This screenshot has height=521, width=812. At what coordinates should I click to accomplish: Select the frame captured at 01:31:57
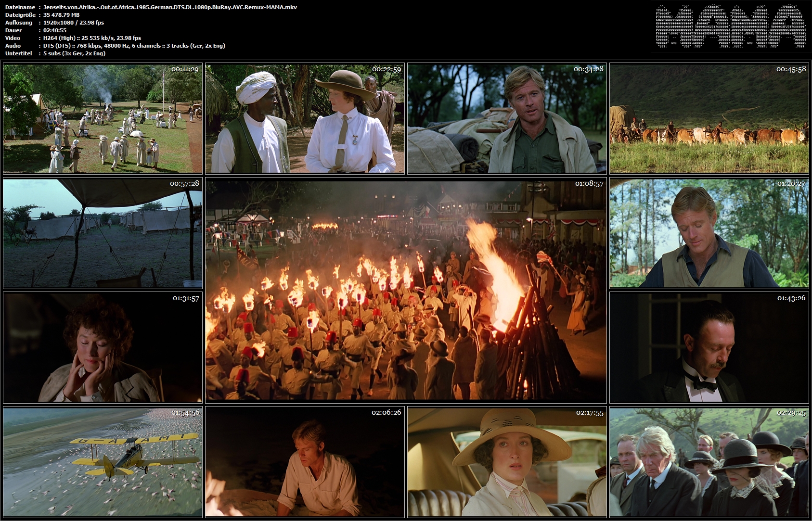tap(103, 347)
